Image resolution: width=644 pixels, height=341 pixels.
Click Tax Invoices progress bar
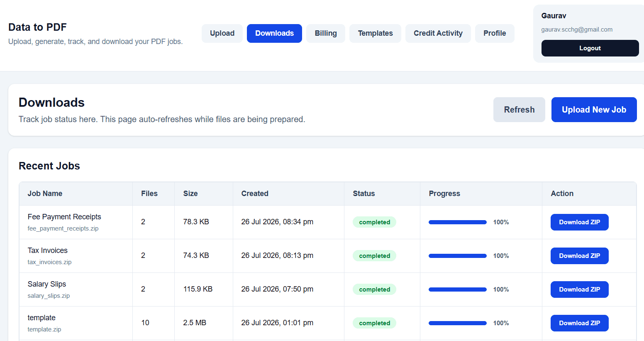[458, 256]
